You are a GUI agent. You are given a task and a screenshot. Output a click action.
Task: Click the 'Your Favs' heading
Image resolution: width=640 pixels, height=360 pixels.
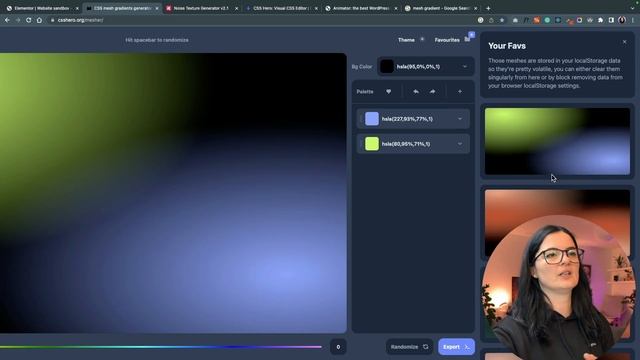(507, 46)
